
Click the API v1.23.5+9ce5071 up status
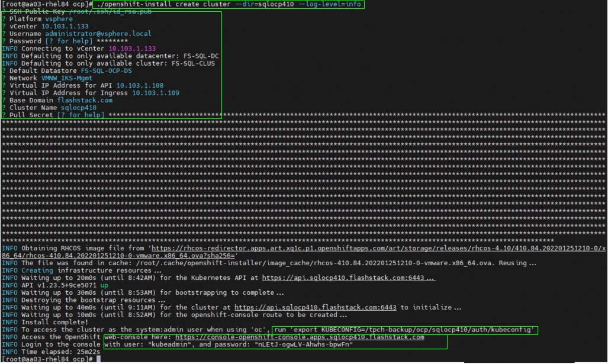[55, 285]
